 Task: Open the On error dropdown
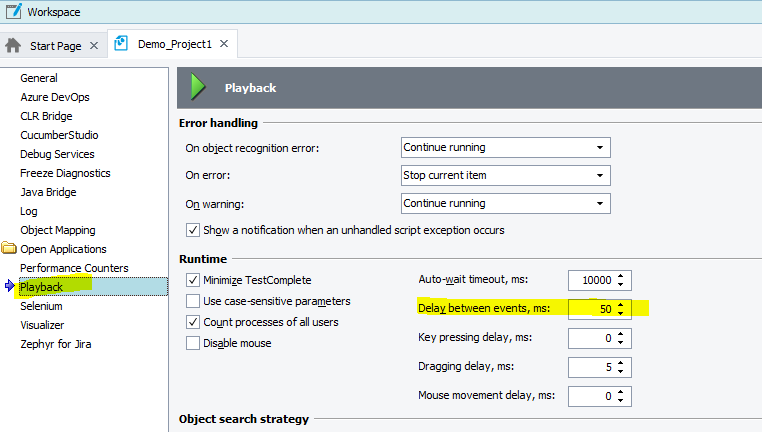tap(505, 175)
